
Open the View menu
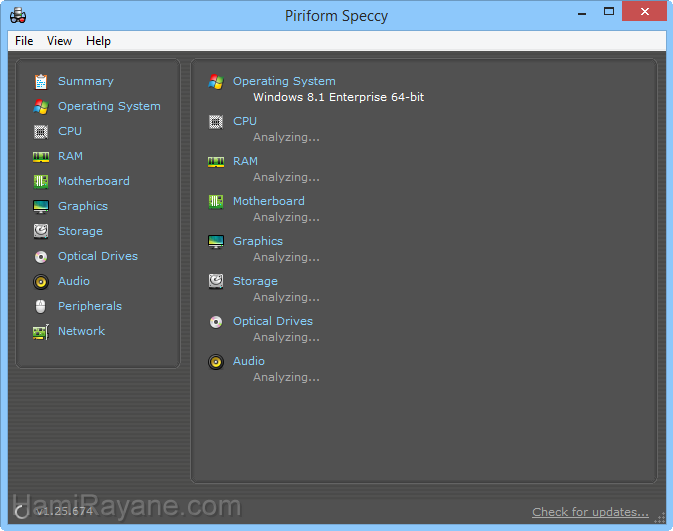pyautogui.click(x=59, y=41)
